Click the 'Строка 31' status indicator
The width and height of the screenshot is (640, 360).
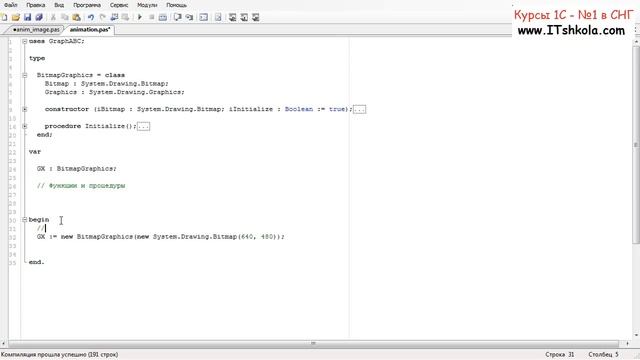point(559,355)
